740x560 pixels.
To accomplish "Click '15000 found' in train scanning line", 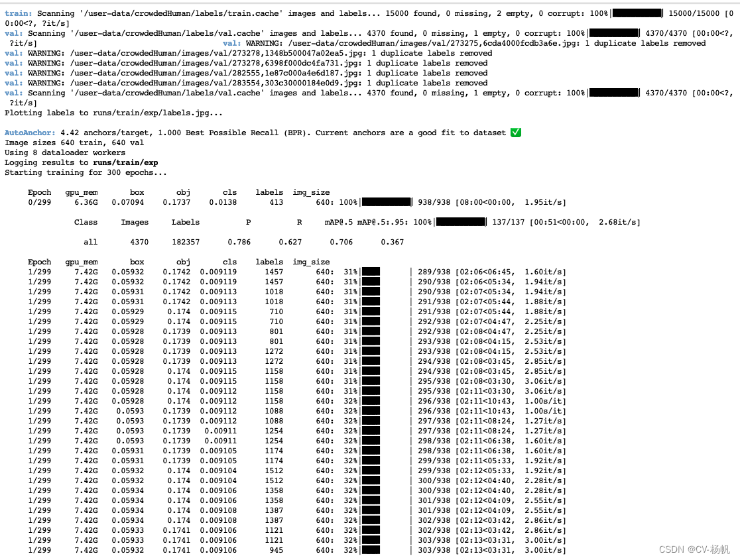I will tap(411, 13).
